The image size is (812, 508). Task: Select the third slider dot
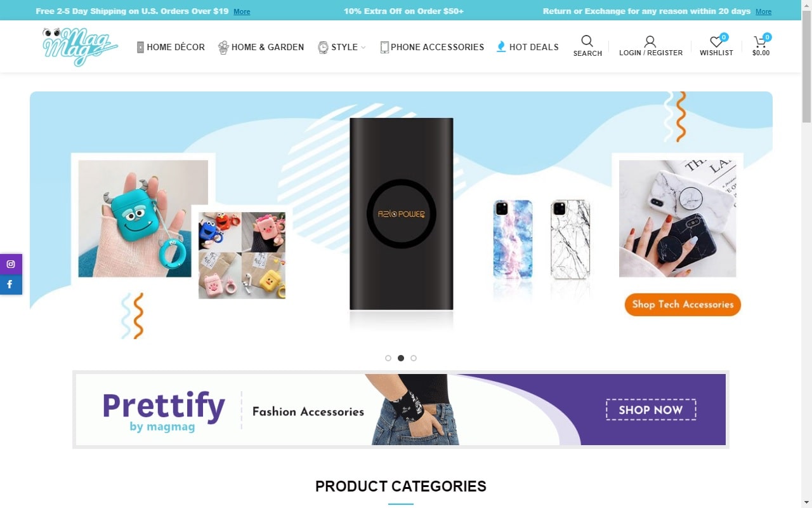[x=414, y=358]
